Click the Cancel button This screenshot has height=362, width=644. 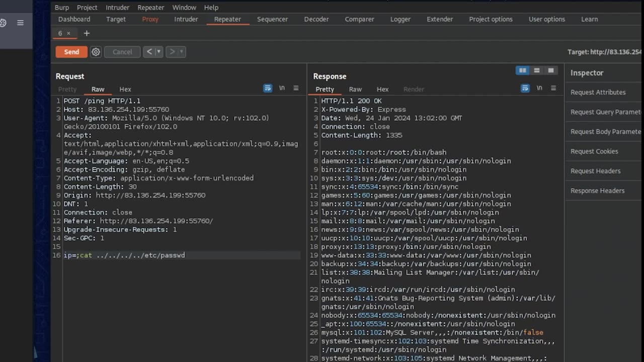point(122,52)
